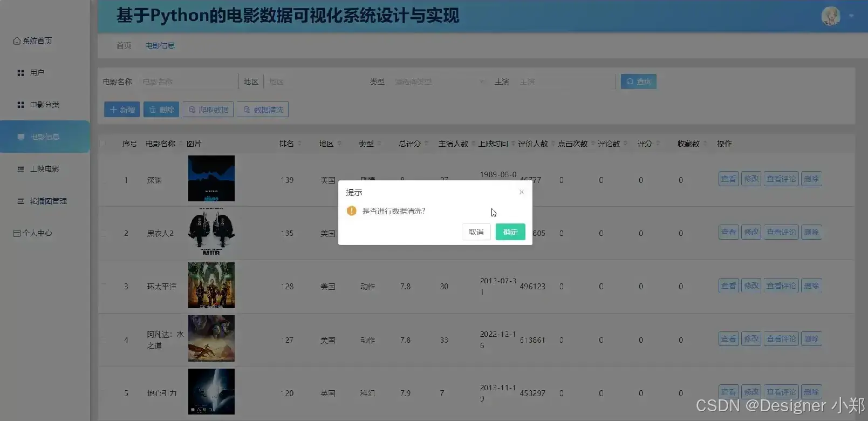Go to 首页 breadcrumb tab

tap(124, 45)
